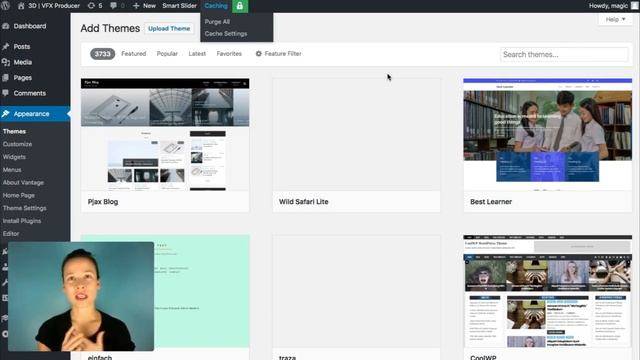Open Editor under Appearance

(x=11, y=234)
